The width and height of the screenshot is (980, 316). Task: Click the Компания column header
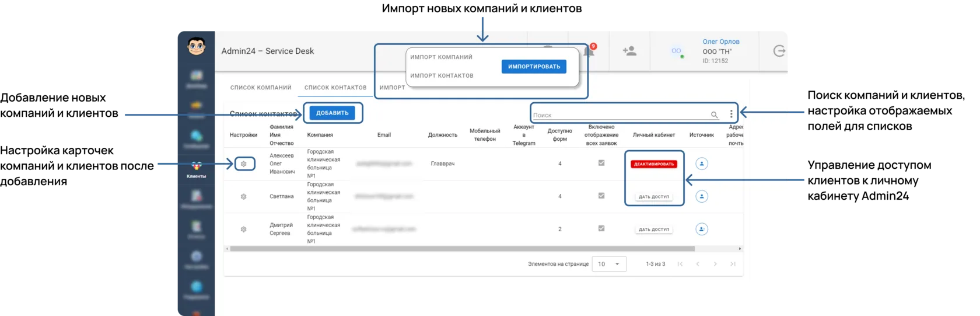click(320, 135)
